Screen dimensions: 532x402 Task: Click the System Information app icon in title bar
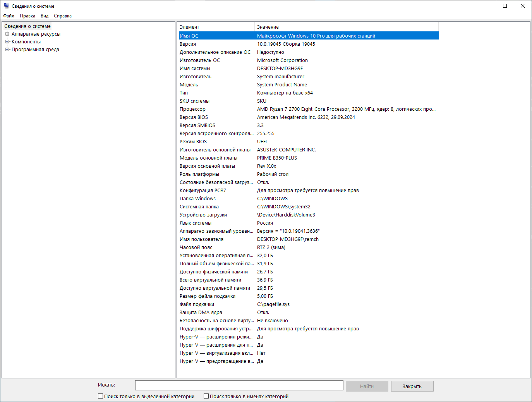[6, 6]
